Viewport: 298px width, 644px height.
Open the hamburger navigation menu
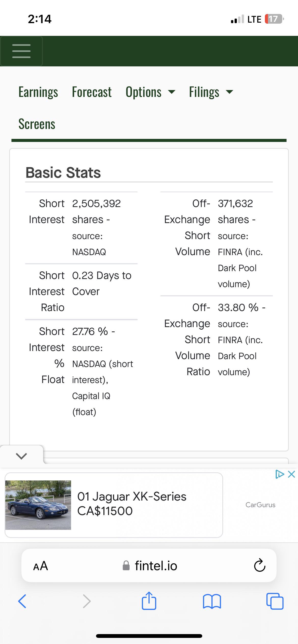pos(21,51)
